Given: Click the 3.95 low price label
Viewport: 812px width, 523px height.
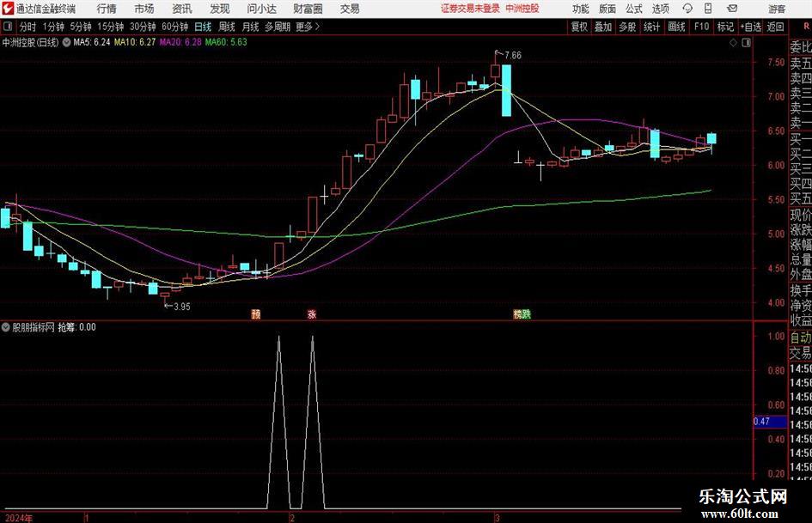Looking at the screenshot, I should click(182, 307).
